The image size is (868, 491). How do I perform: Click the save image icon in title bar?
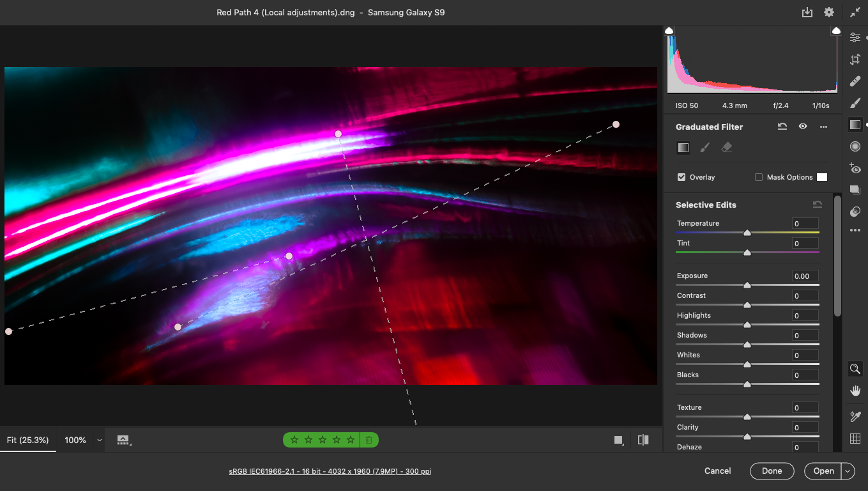(x=807, y=12)
